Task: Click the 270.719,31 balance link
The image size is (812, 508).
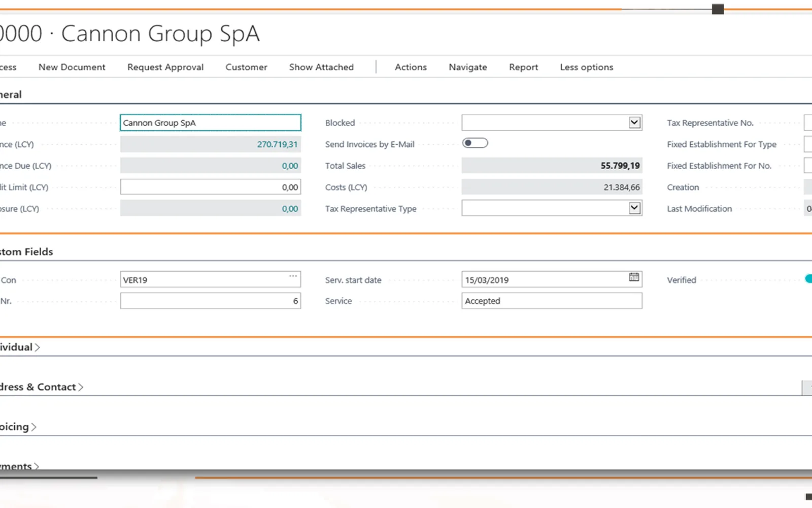Action: coord(277,144)
